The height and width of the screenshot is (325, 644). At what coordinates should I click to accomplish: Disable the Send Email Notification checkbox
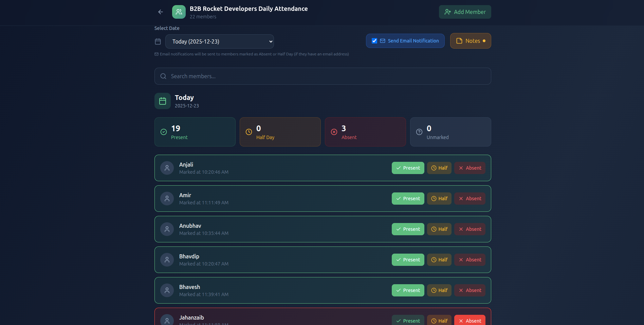click(x=374, y=40)
